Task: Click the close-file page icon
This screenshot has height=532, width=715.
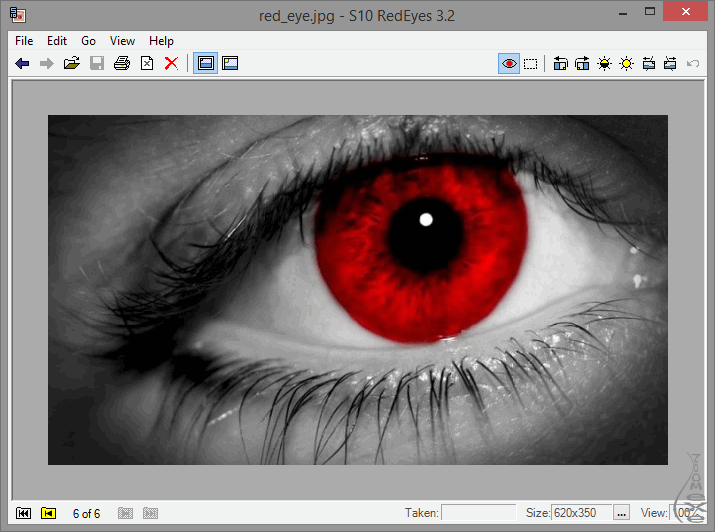Action: point(147,63)
